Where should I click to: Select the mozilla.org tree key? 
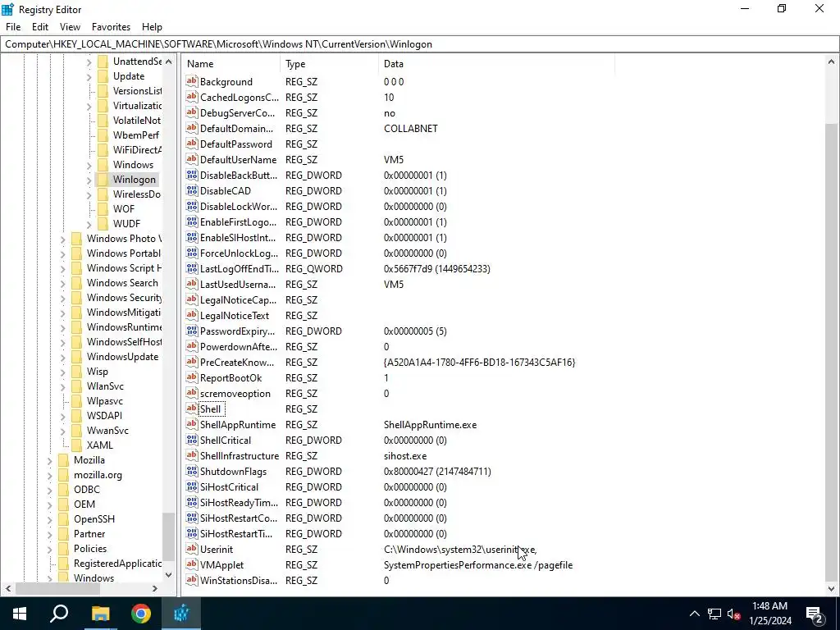pos(98,475)
